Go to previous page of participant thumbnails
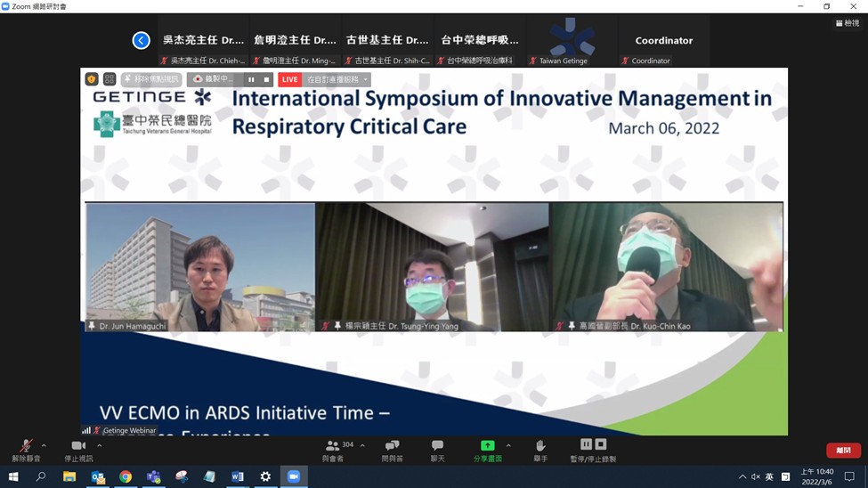The image size is (868, 488). tap(142, 40)
